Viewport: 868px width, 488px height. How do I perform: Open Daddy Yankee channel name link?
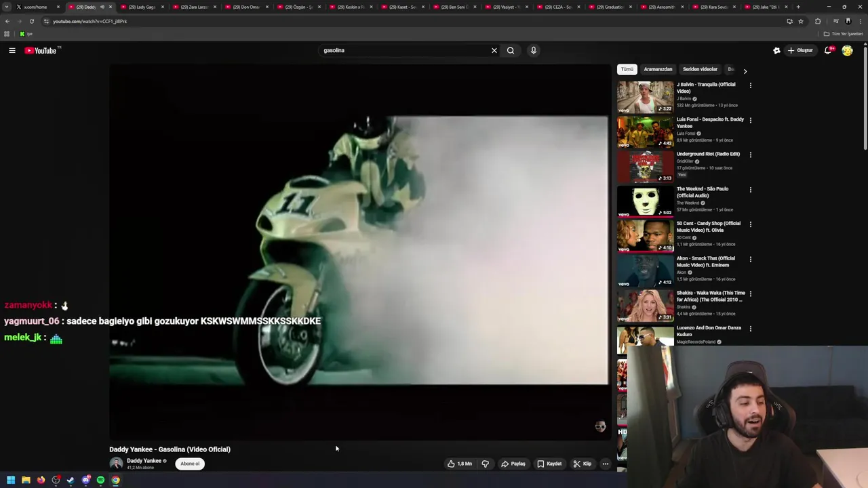[x=144, y=461]
